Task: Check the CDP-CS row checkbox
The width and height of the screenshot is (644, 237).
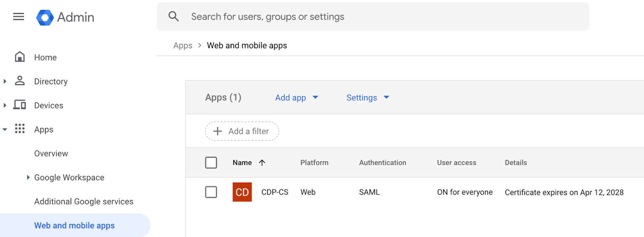Action: (211, 192)
